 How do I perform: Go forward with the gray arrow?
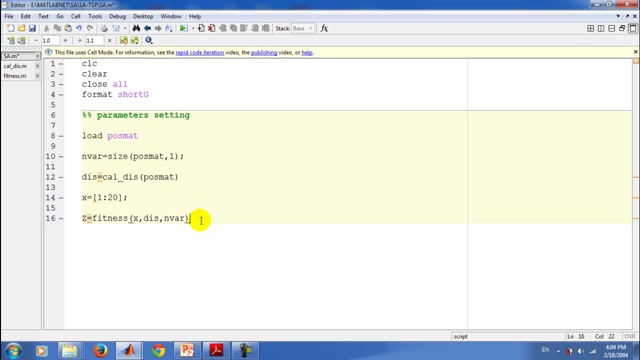(158, 28)
